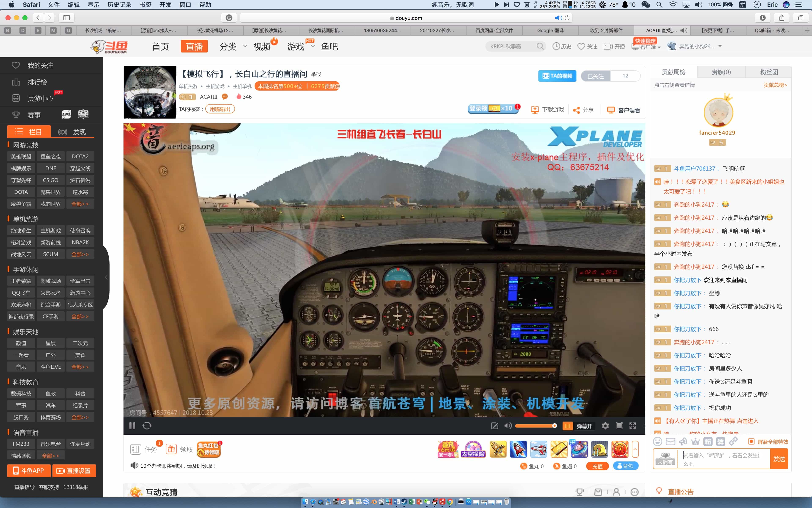Viewport: 812px width, 508px height.
Task: Open 客户端看 client viewing link
Action: click(623, 110)
